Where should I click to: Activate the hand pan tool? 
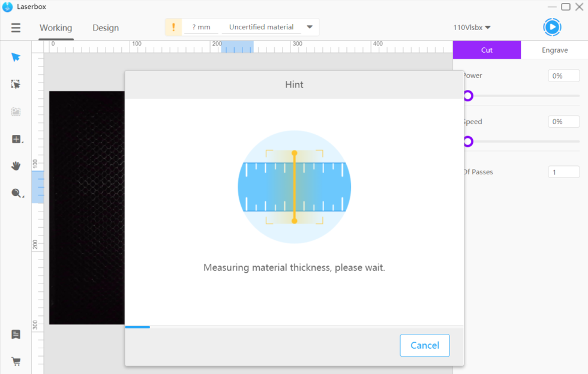coord(16,166)
